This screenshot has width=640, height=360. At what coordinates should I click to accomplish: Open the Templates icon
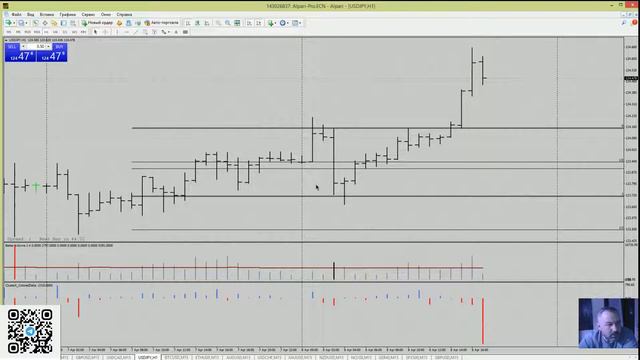(x=295, y=23)
